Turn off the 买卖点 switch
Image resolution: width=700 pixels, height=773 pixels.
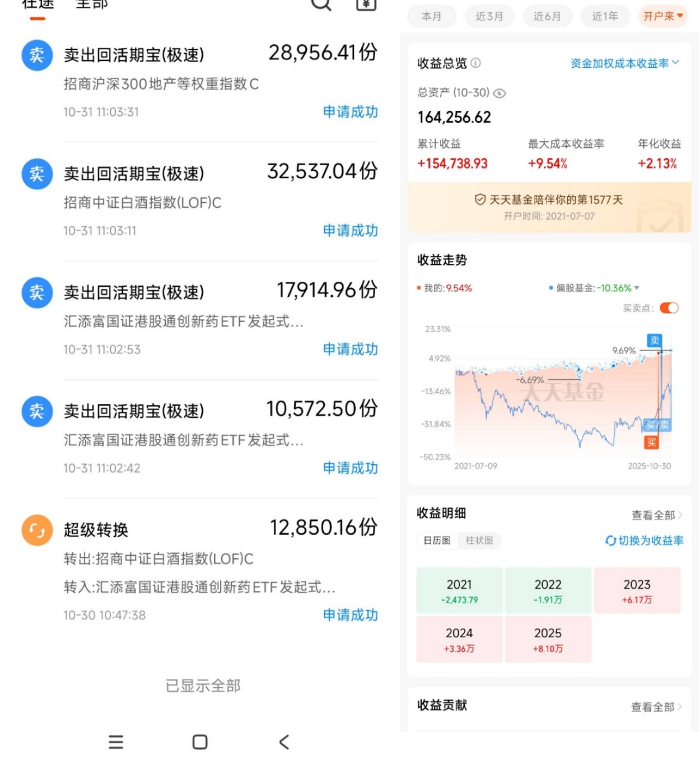[669, 308]
